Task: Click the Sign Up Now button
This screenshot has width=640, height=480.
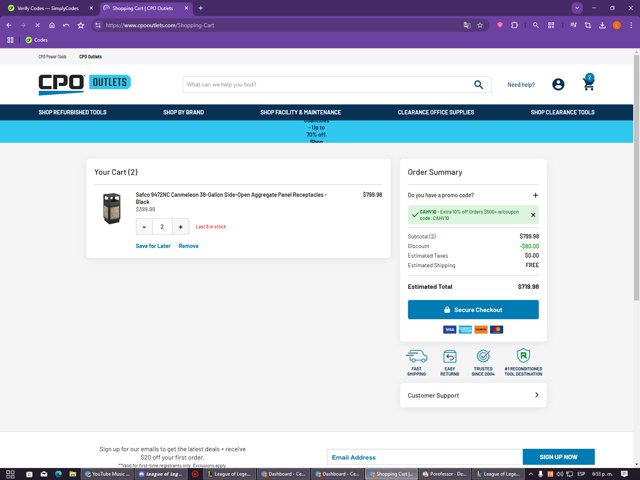Action: 558,457
